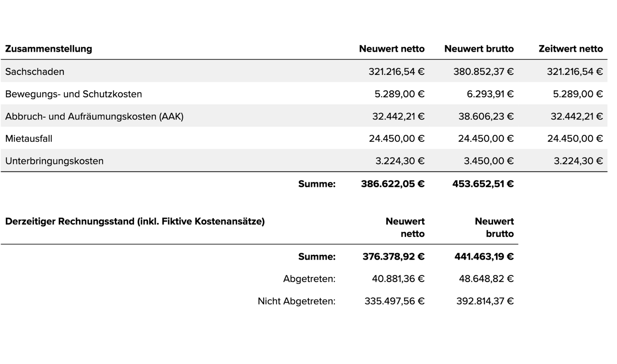Click the invoice gross sum 441.463,19 €
Viewport: 617px width, 364px height.
pyautogui.click(x=484, y=257)
